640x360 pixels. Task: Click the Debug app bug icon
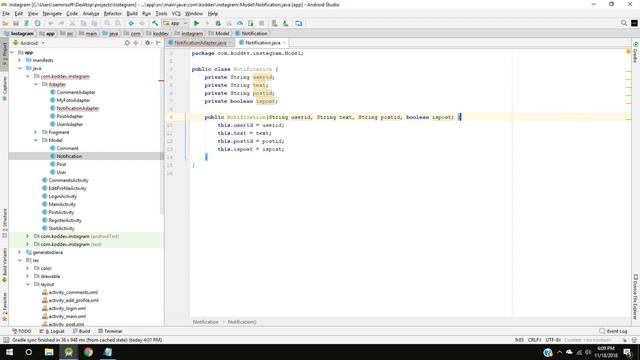[x=218, y=23]
